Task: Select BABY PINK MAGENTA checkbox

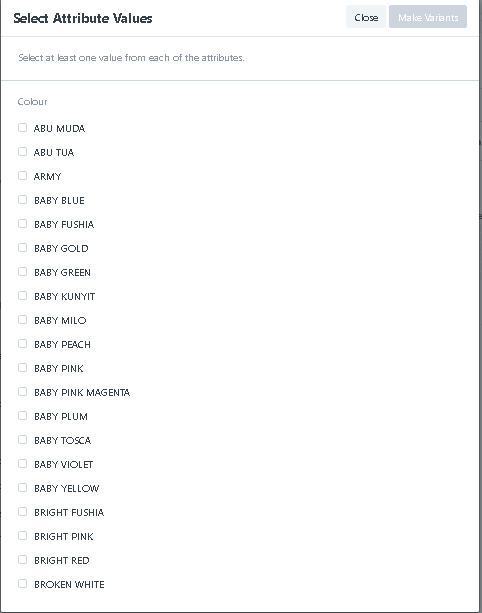Action: (x=22, y=392)
